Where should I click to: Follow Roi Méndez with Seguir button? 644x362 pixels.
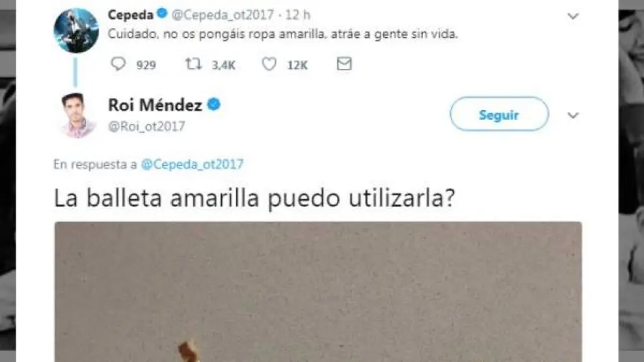500,114
